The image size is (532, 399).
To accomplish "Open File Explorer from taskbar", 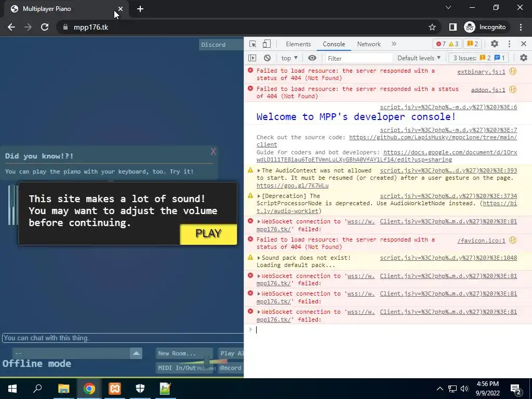I will point(63,389).
